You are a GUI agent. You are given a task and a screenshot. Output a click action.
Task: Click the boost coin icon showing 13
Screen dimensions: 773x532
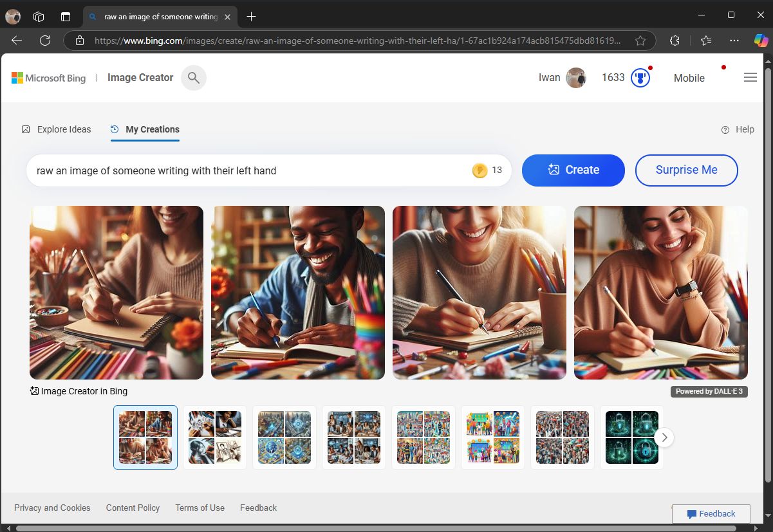click(480, 170)
